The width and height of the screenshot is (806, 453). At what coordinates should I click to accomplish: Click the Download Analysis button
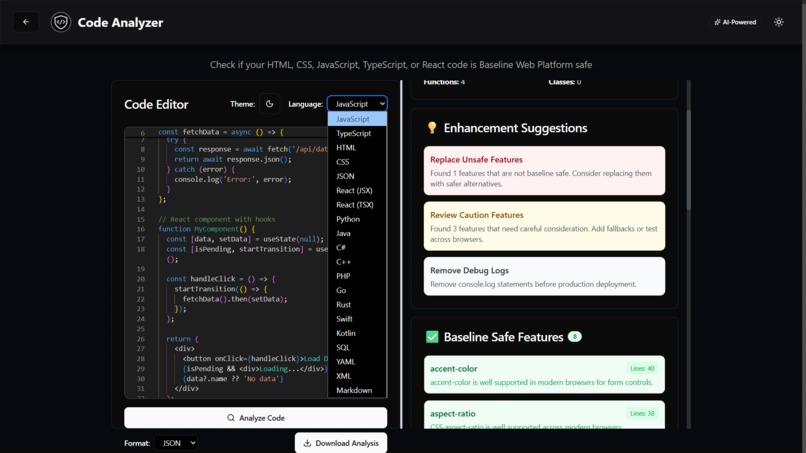coord(341,443)
